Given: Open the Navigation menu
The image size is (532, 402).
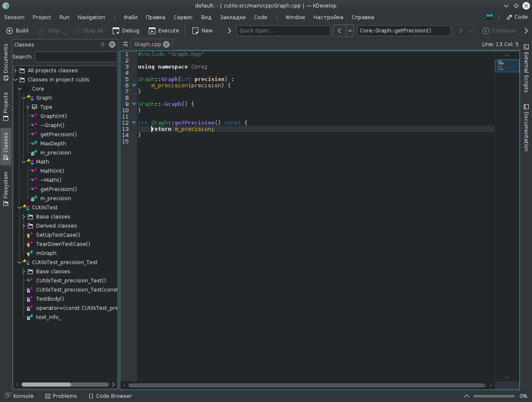Looking at the screenshot, I should (x=91, y=17).
